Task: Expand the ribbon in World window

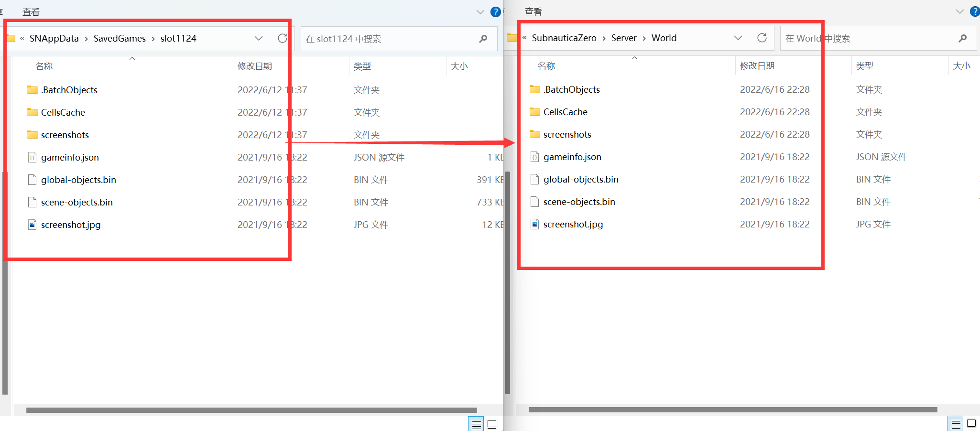Action: coord(959,11)
